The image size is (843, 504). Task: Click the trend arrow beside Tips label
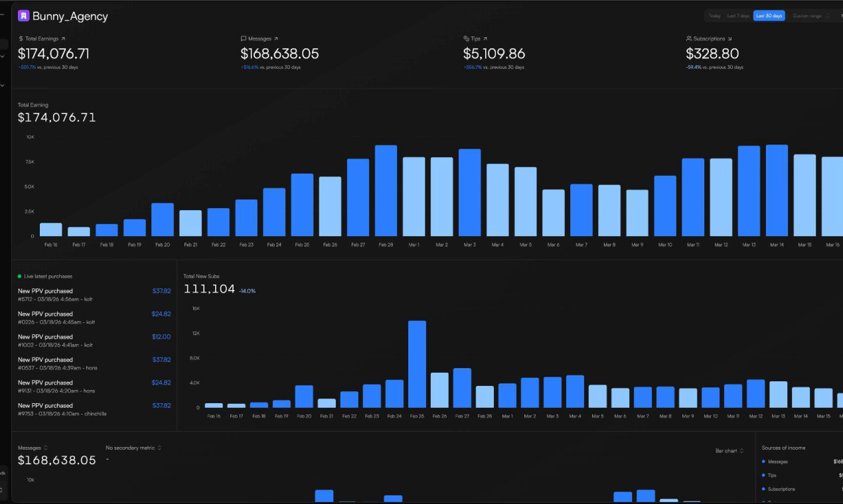point(485,39)
